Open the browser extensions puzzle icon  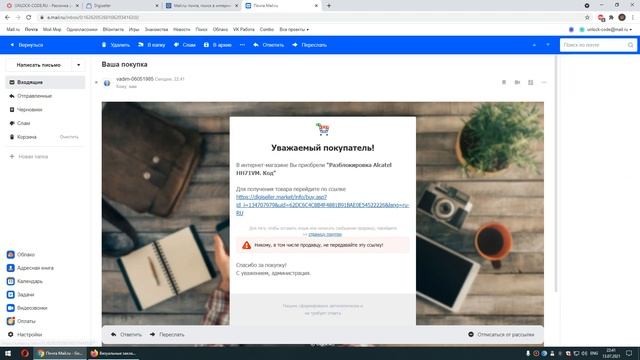coord(611,18)
